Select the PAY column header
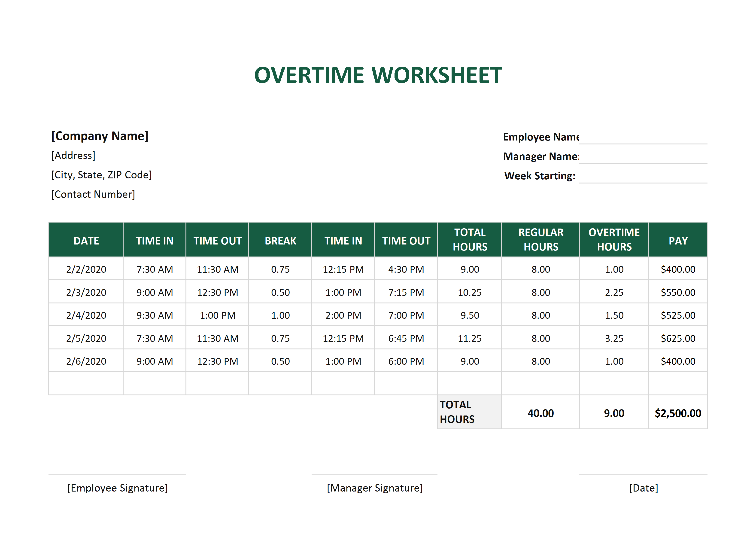 (x=678, y=240)
